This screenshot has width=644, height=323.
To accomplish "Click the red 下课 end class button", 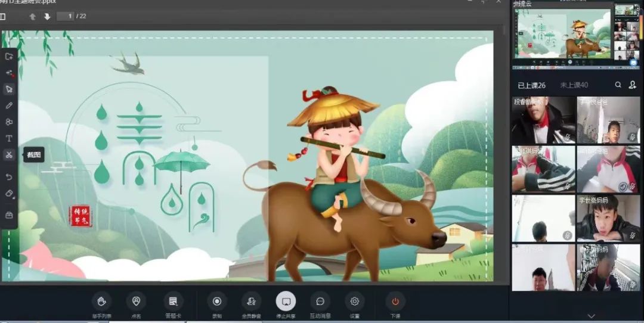I will [395, 302].
